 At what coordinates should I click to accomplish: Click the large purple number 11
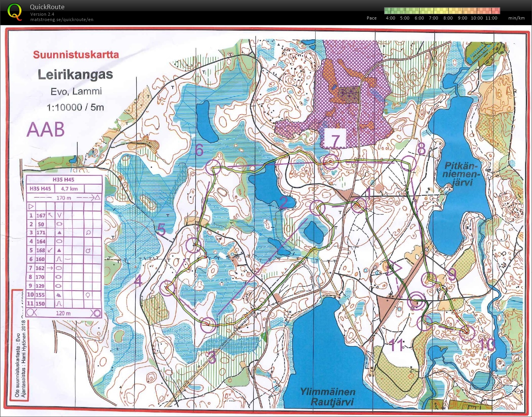coord(397,345)
